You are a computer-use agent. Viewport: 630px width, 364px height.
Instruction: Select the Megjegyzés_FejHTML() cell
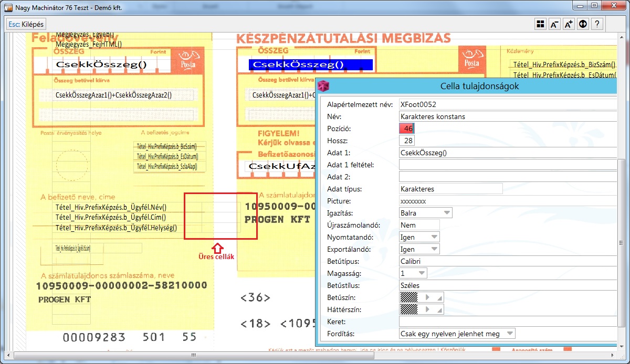pyautogui.click(x=89, y=45)
